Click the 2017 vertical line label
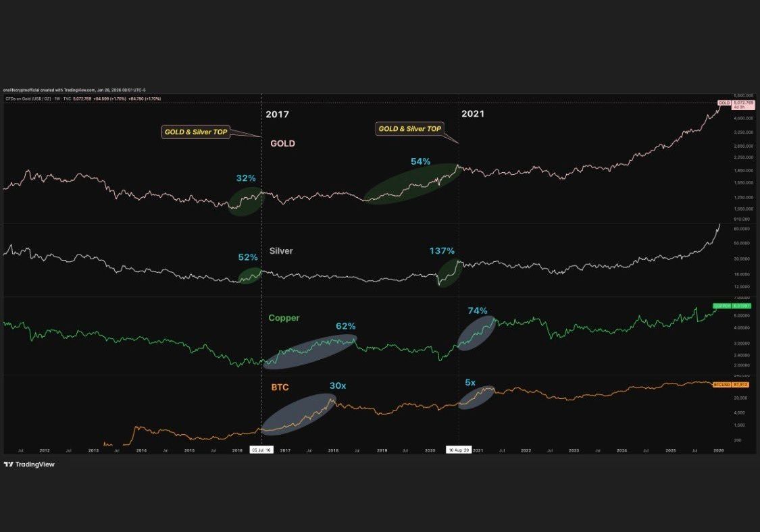Image resolution: width=760 pixels, height=532 pixels. 278,115
